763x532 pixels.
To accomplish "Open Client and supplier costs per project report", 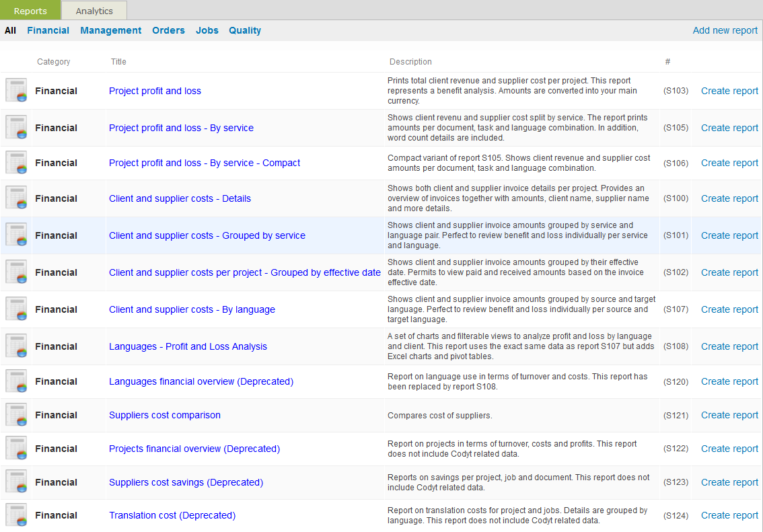I will pos(245,272).
